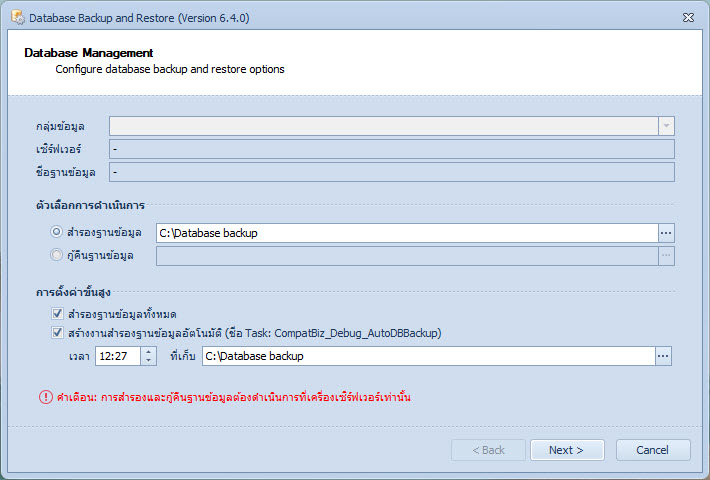This screenshot has width=710, height=480.
Task: Click the ที่เก็บ path input field
Action: [x=429, y=356]
